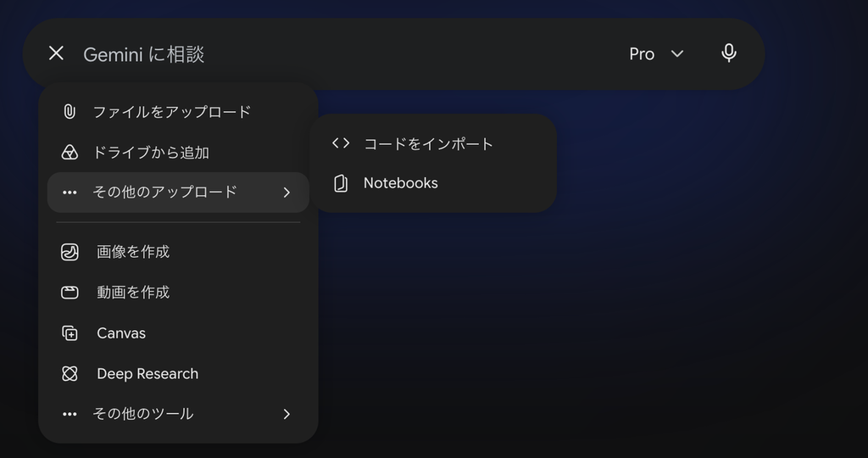Screen dimensions: 868x458
Task: Open the Pro model dropdown
Action: (656, 53)
